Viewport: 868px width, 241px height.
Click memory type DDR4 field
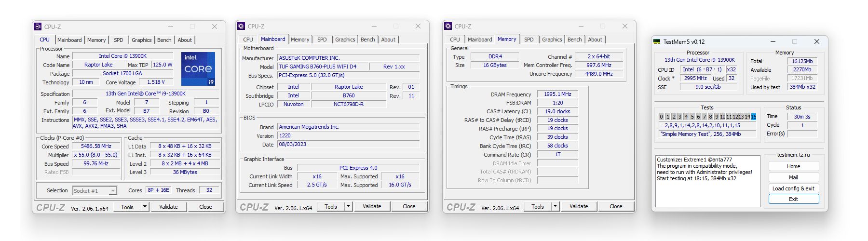point(495,56)
